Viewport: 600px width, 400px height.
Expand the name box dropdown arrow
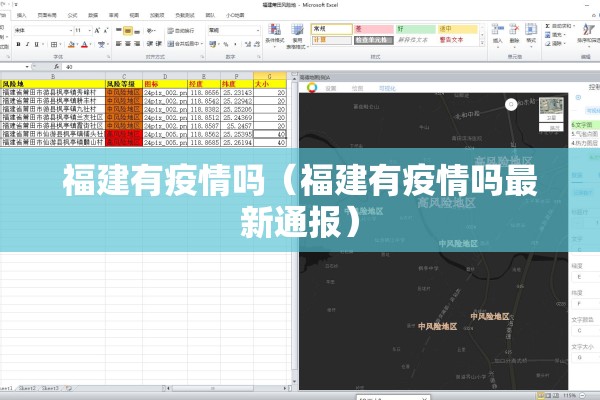point(27,67)
